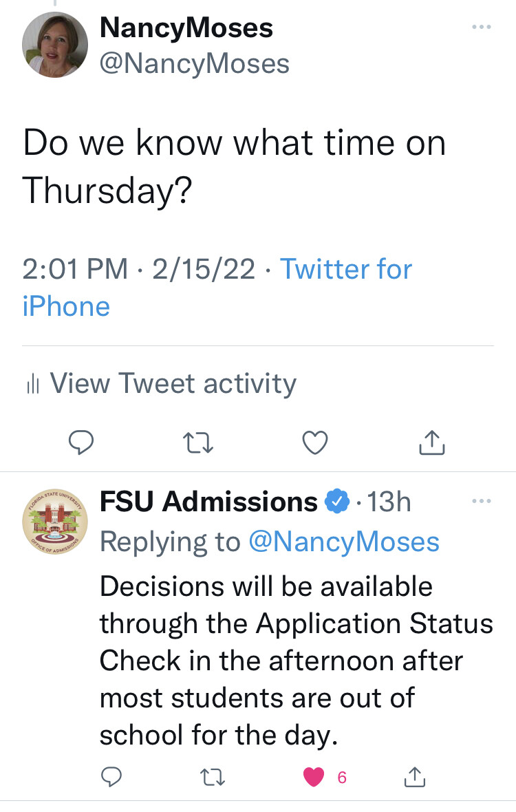Reply to FSU Admissions tweet

(111, 778)
